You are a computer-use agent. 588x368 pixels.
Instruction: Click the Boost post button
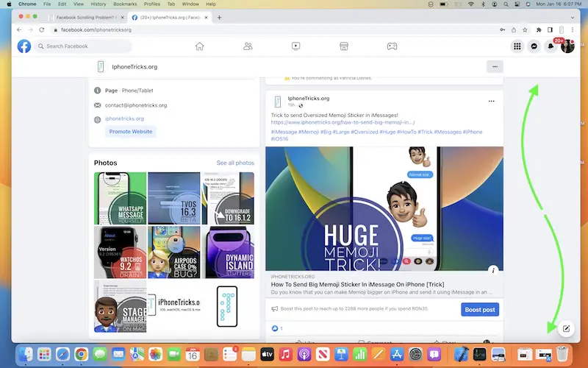480,309
